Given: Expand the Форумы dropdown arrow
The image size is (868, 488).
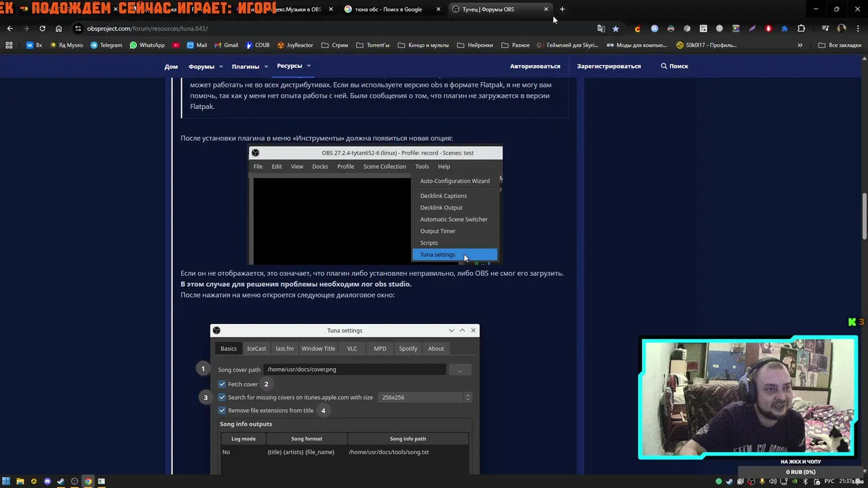Looking at the screenshot, I should (x=220, y=66).
